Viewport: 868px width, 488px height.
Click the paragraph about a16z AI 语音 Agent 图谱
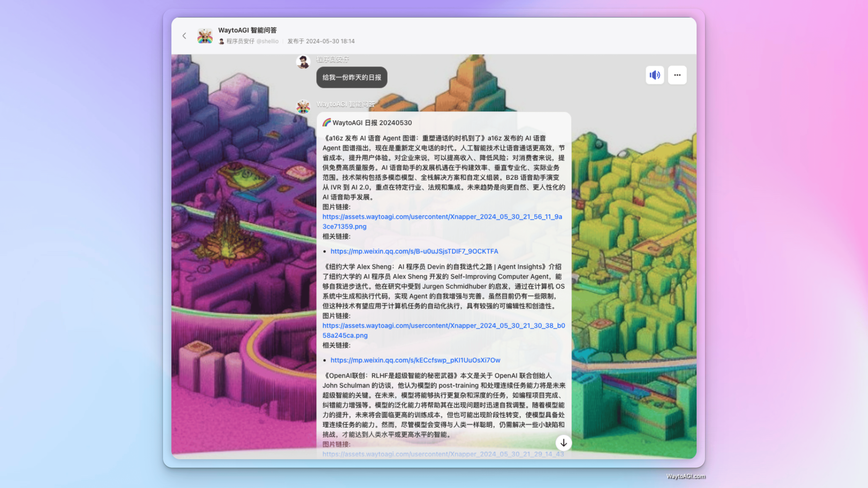(443, 167)
